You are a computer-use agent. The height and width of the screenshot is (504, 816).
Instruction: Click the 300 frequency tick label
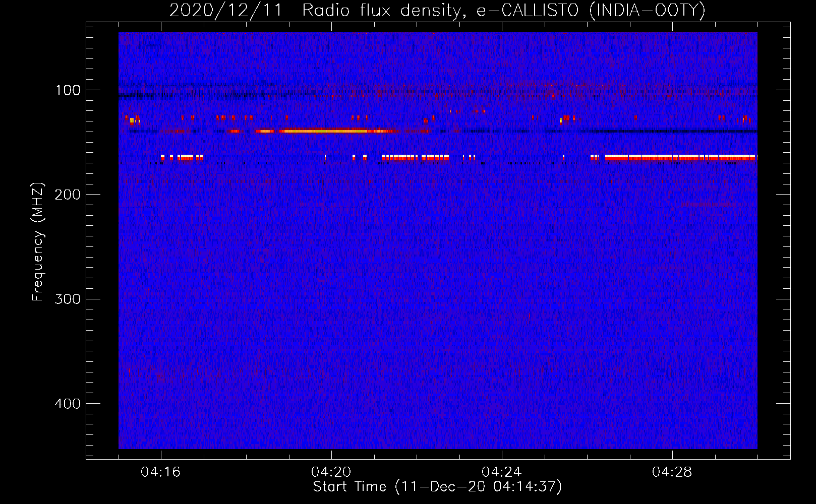coord(68,299)
